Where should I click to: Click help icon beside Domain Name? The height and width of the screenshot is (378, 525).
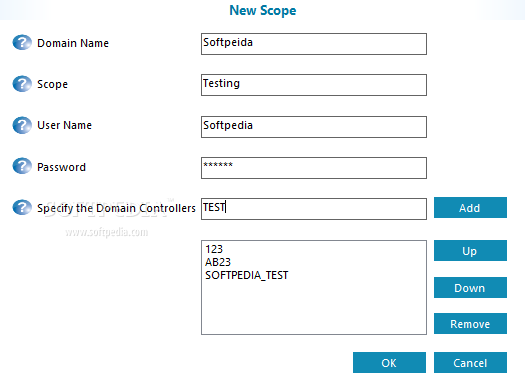(x=22, y=43)
